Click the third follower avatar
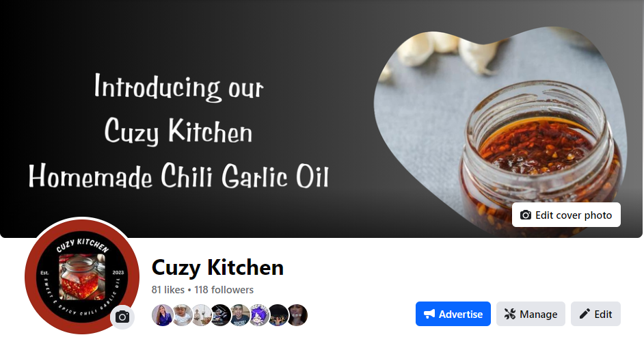The height and width of the screenshot is (348, 644). tap(201, 315)
